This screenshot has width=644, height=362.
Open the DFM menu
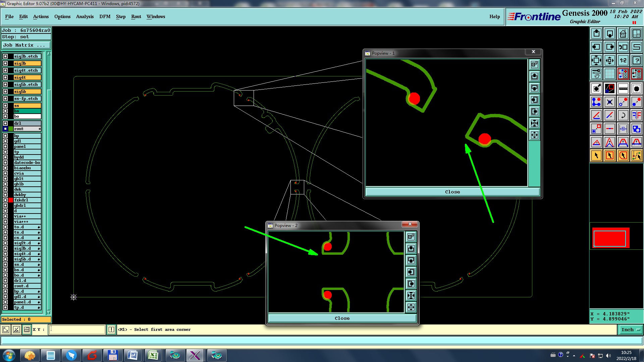(105, 16)
